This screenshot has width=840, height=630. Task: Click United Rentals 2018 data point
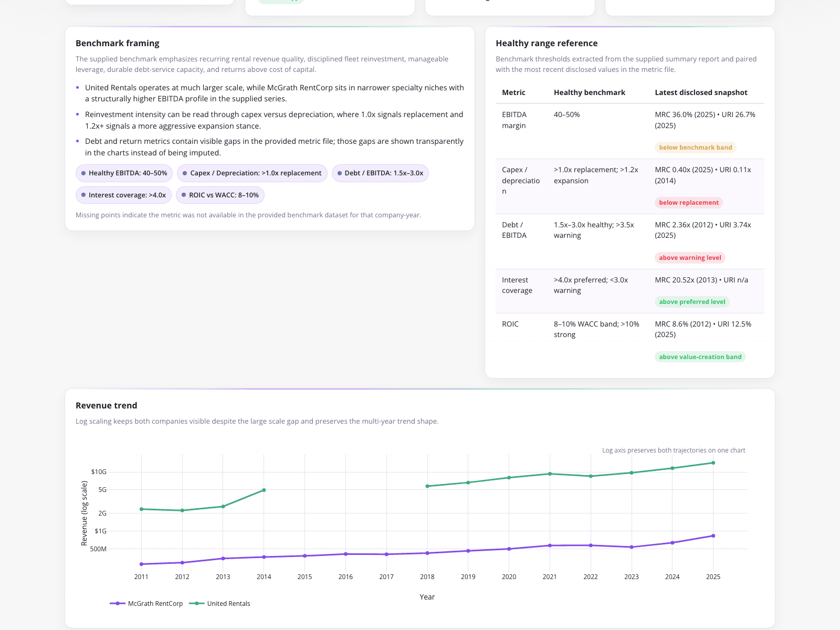[427, 486]
